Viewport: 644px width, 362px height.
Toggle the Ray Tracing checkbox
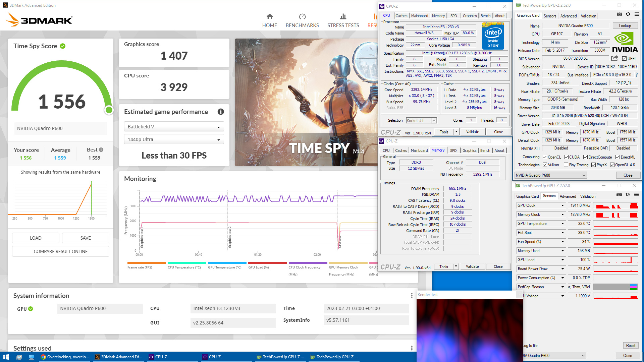coord(566,165)
